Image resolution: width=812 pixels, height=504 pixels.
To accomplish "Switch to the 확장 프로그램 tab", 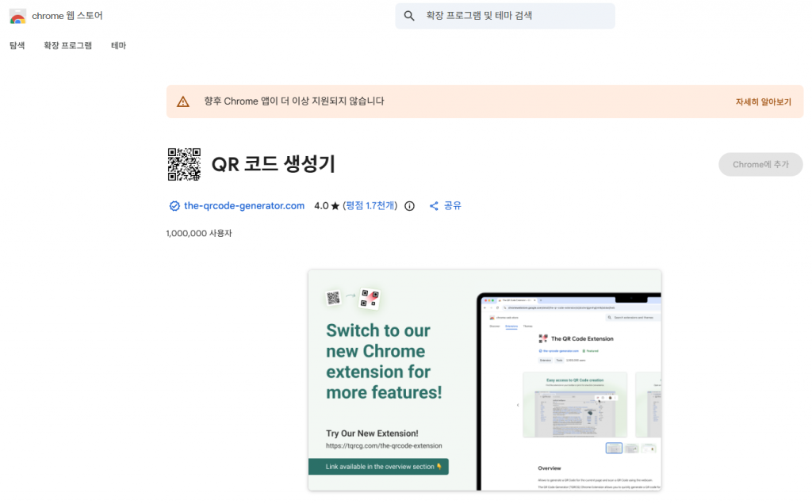I will click(68, 45).
